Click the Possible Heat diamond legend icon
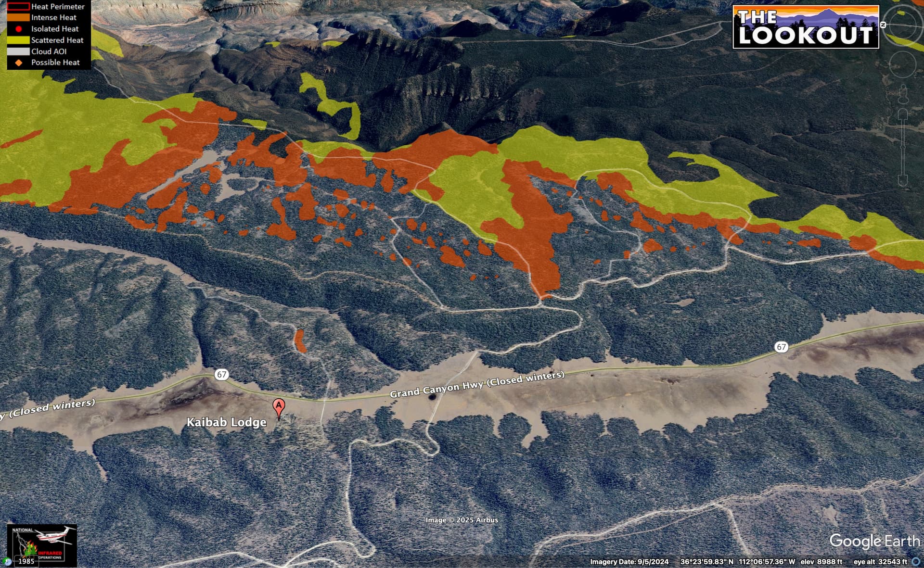Screen dimensions: 924x568 pyautogui.click(x=18, y=63)
